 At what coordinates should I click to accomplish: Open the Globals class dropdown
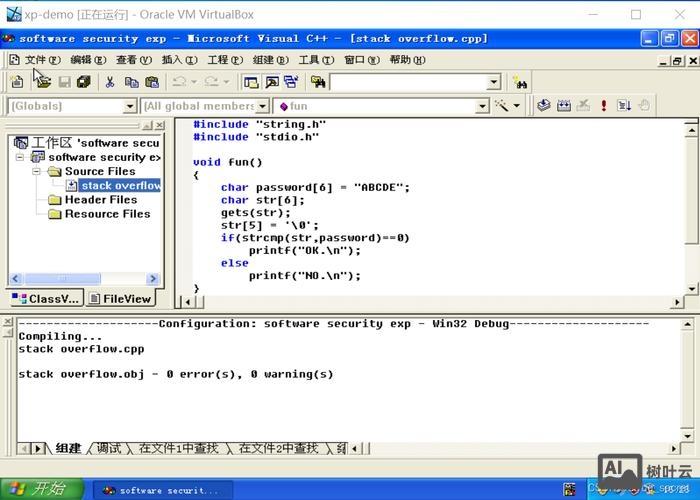130,106
